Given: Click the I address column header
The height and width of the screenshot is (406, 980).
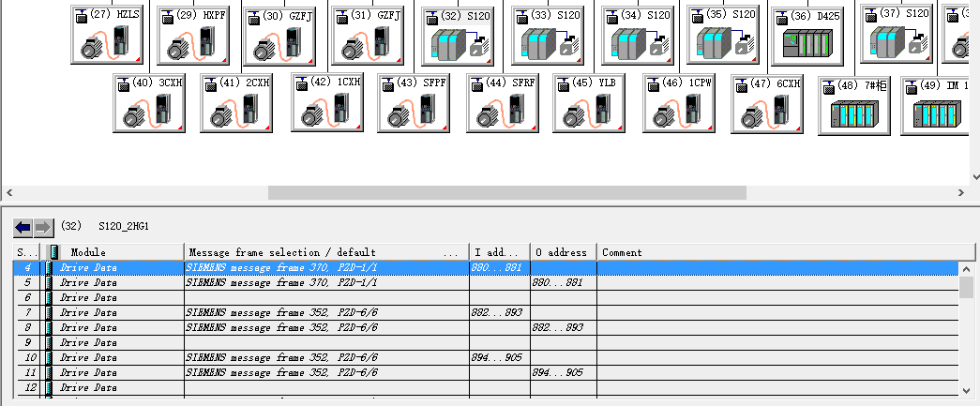Looking at the screenshot, I should point(499,252).
